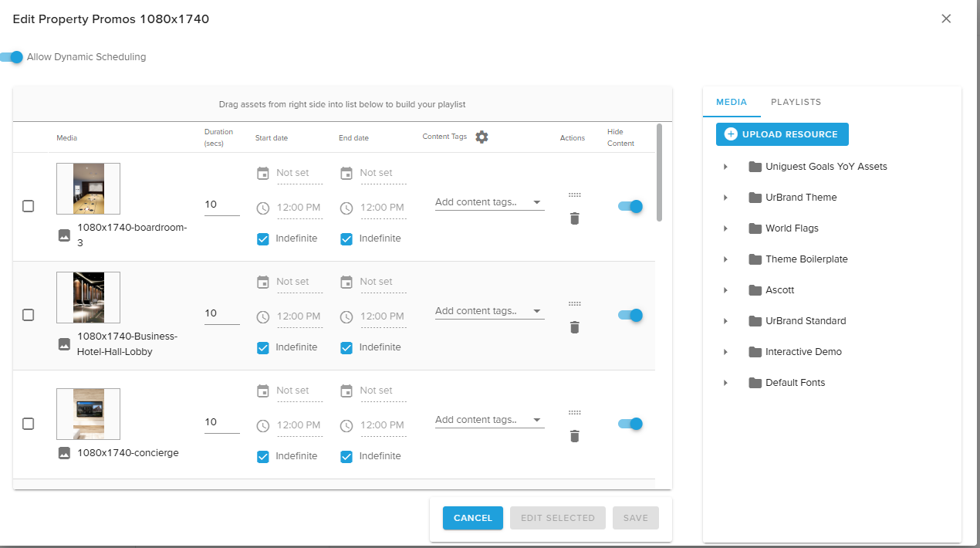The width and height of the screenshot is (980, 548).
Task: Switch to the Playlists tab
Action: coord(796,102)
